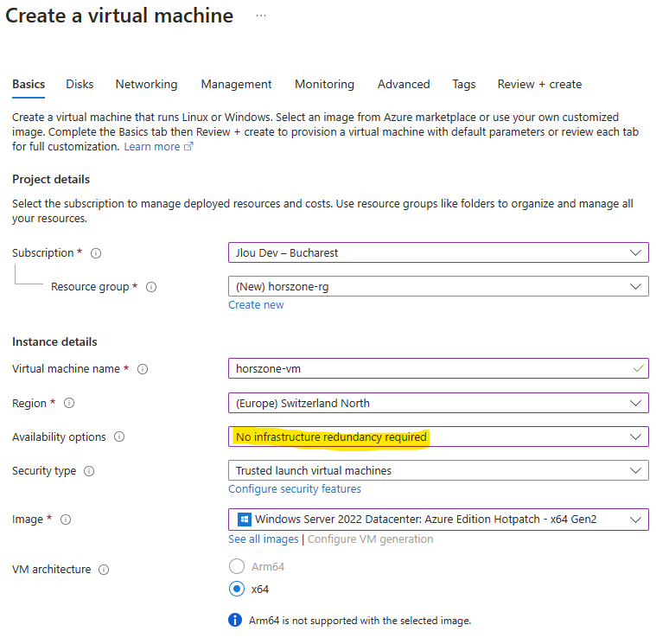Click the info icon beside Image label
The height and width of the screenshot is (644, 656).
(66, 520)
